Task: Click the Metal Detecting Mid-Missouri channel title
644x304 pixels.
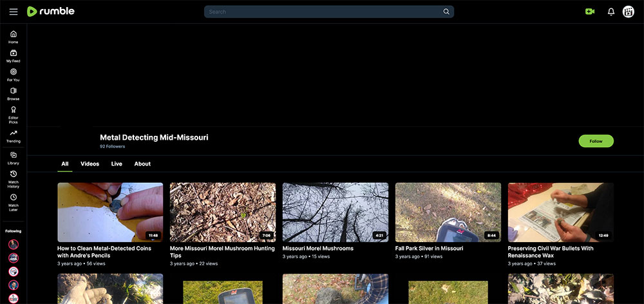Action: pyautogui.click(x=154, y=138)
